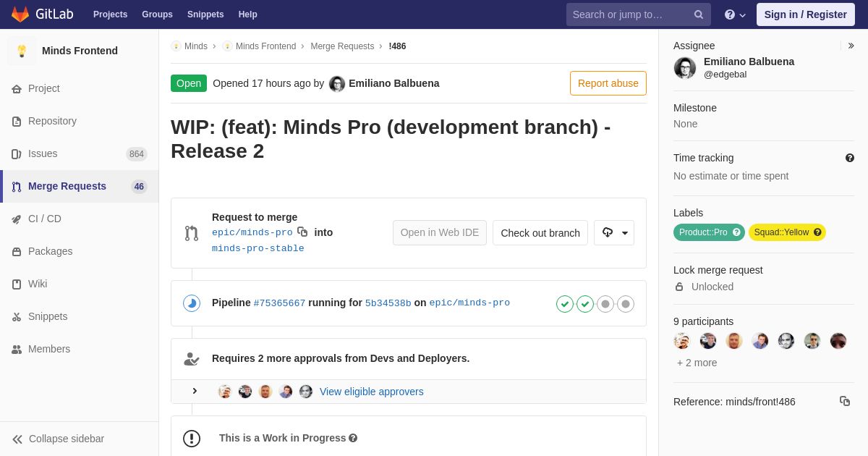
Task: Collapse the right sidebar with double chevron
Action: [851, 46]
